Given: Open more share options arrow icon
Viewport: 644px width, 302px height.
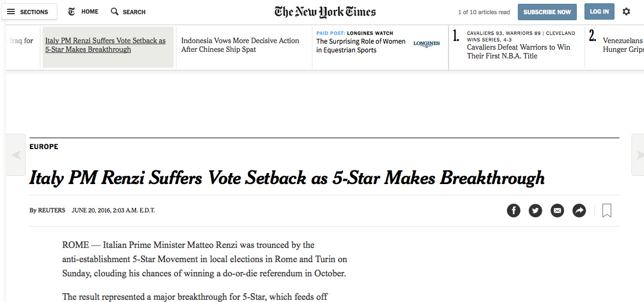Looking at the screenshot, I should point(579,210).
